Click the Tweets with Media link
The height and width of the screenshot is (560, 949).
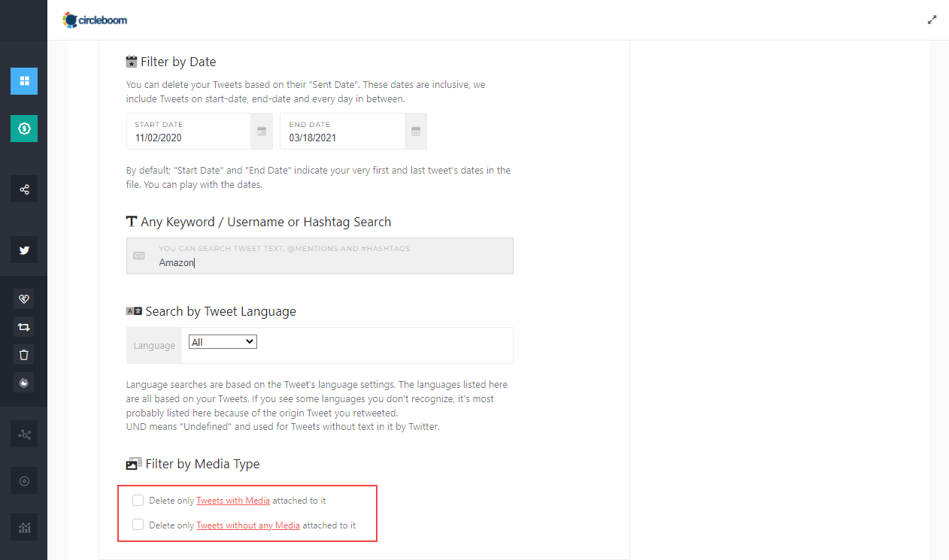[x=233, y=501]
